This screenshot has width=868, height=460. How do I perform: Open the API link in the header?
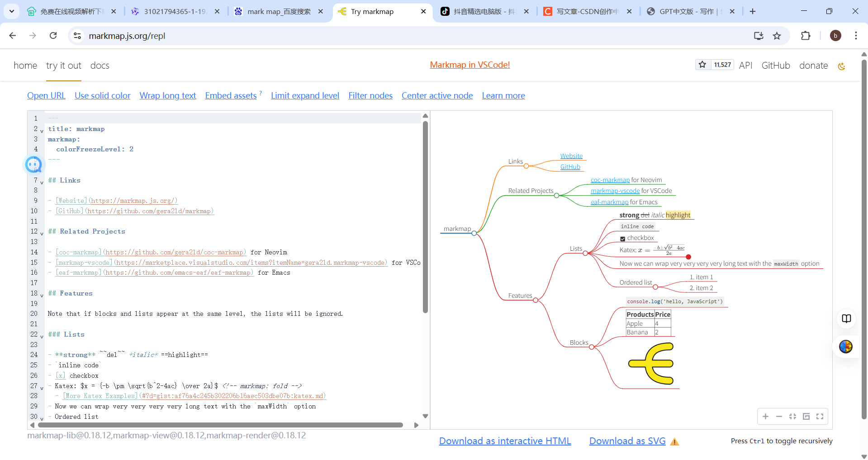click(745, 66)
